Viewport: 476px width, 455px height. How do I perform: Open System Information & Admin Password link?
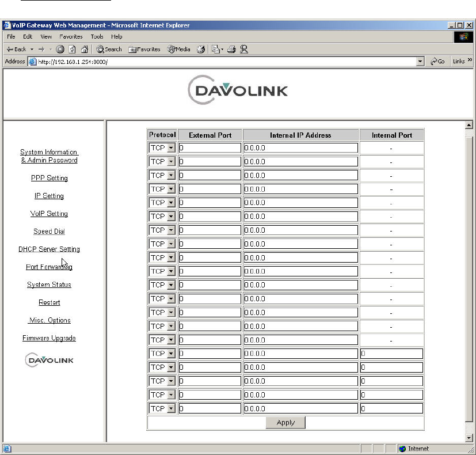click(49, 156)
